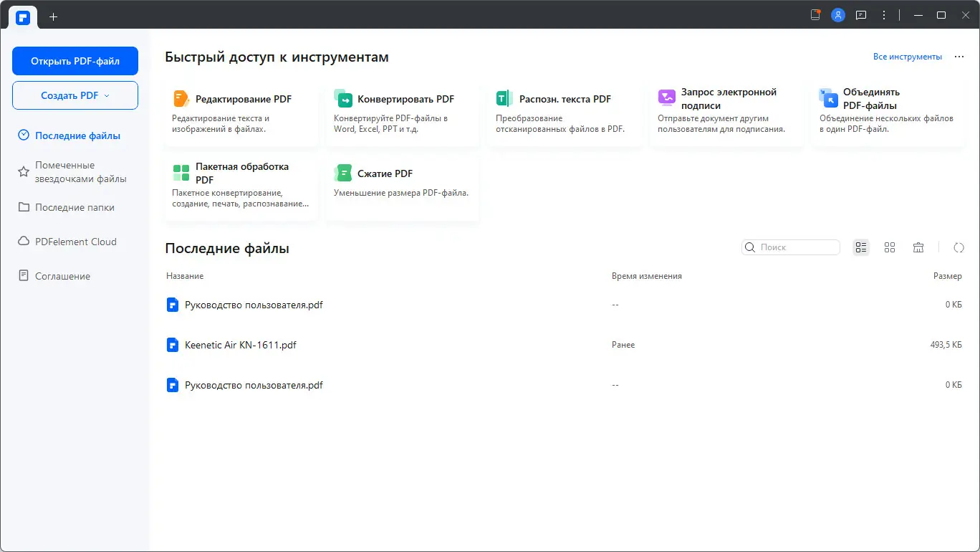Open the feedback chat icon in title bar
Viewport: 980px width, 552px height.
pyautogui.click(x=860, y=14)
